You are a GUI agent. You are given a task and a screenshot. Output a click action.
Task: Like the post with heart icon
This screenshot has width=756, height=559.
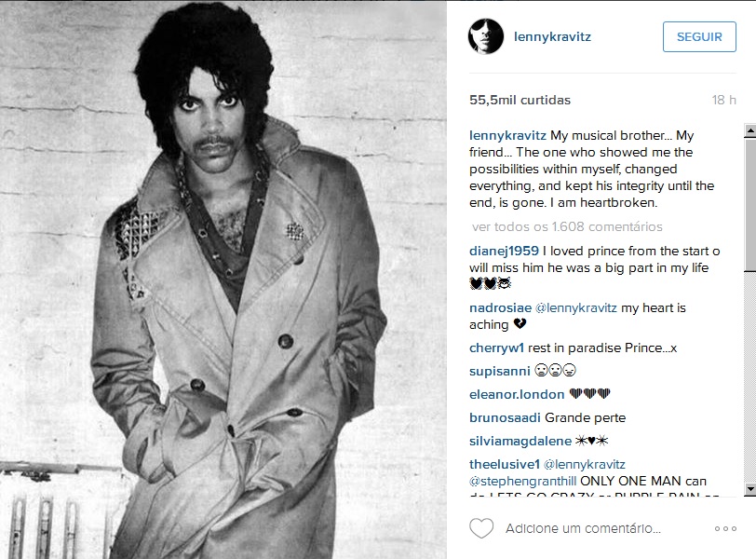(x=481, y=528)
